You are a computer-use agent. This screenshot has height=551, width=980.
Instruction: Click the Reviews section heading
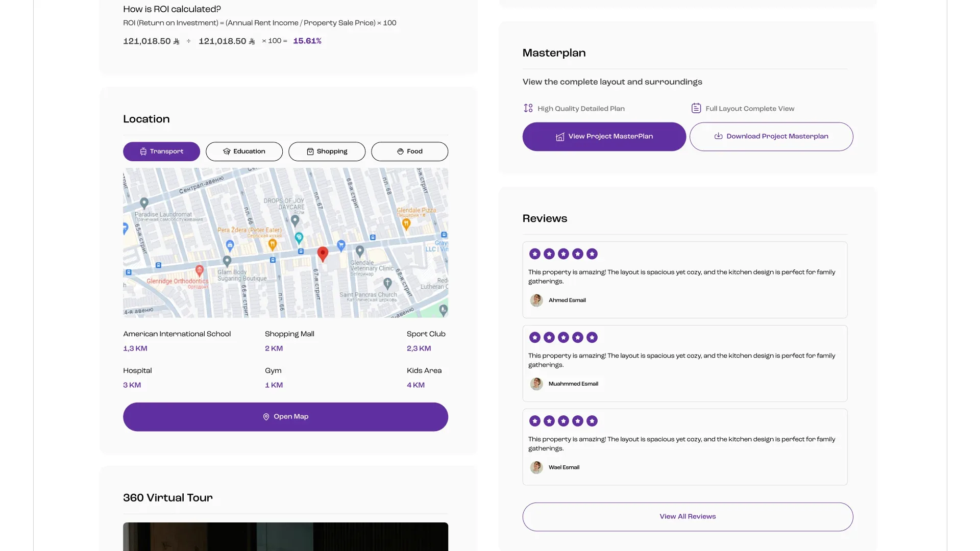[545, 218]
